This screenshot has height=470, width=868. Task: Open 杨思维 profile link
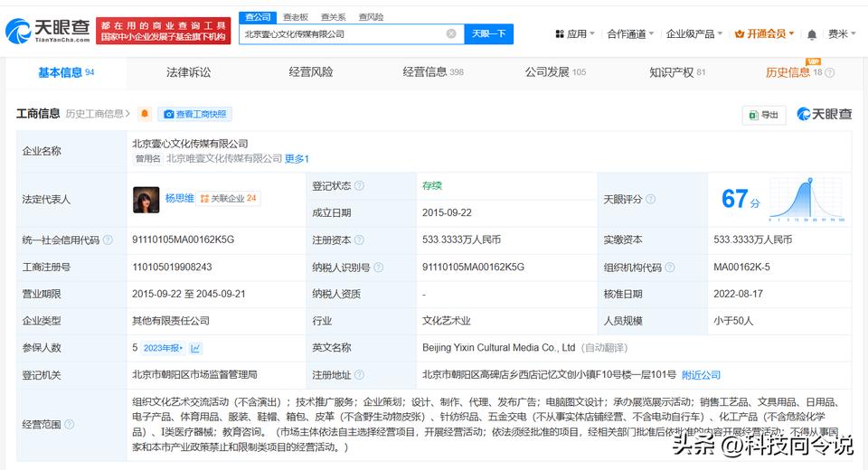tap(179, 198)
